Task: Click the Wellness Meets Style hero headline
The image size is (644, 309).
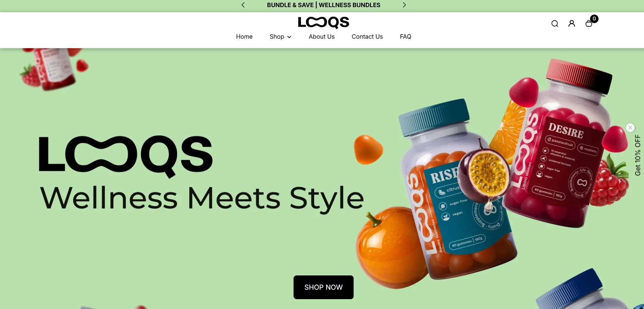Action: (x=202, y=198)
